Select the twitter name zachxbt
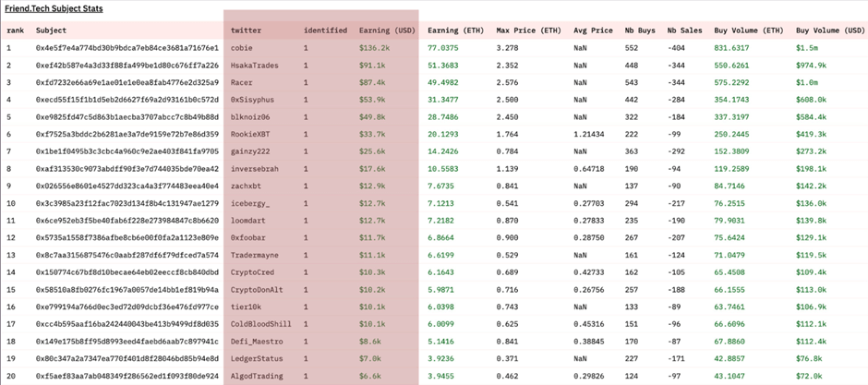 [246, 186]
